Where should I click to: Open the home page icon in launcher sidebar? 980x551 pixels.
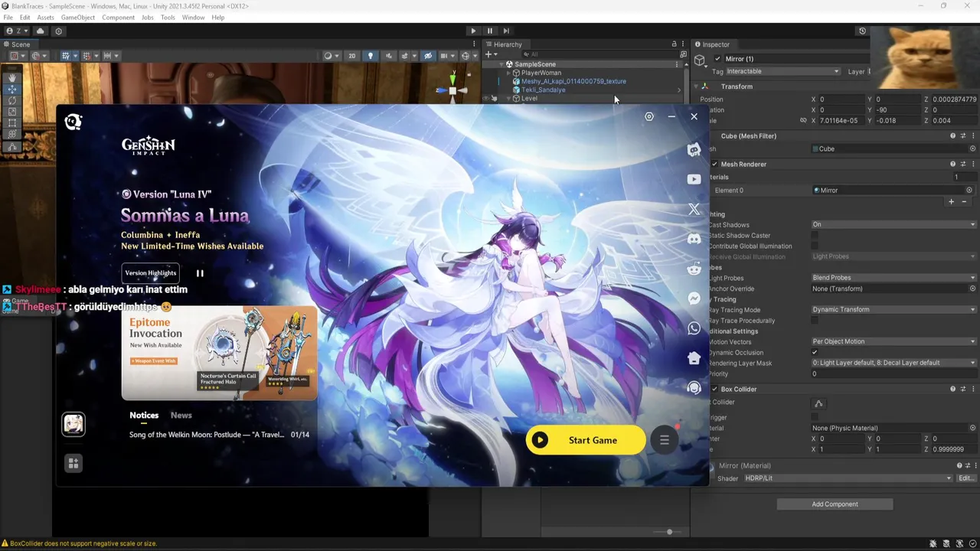point(694,358)
